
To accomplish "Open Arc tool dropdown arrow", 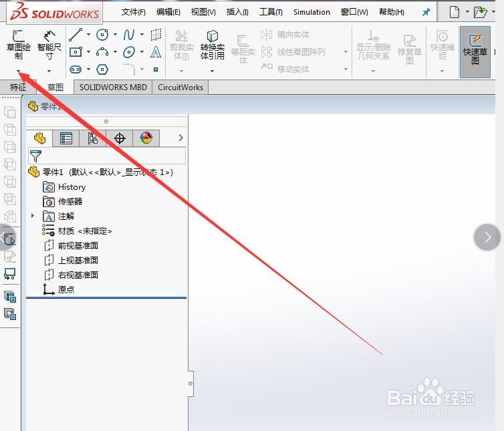I will [x=115, y=51].
